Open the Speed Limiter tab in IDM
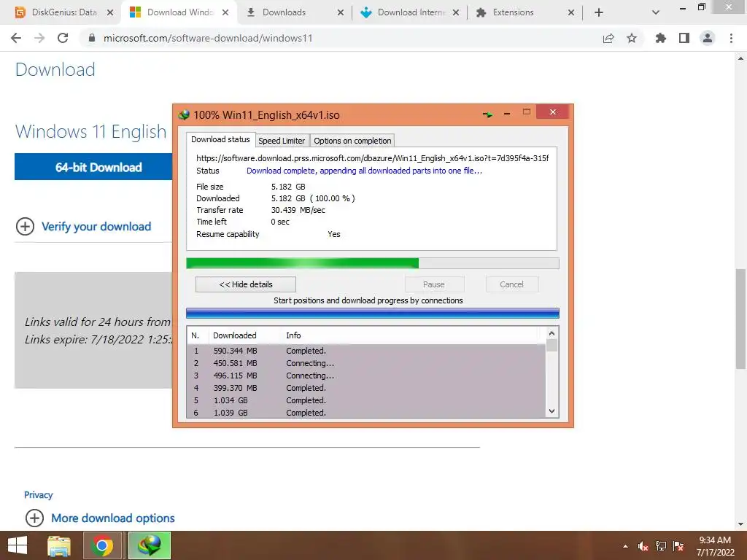 point(282,141)
